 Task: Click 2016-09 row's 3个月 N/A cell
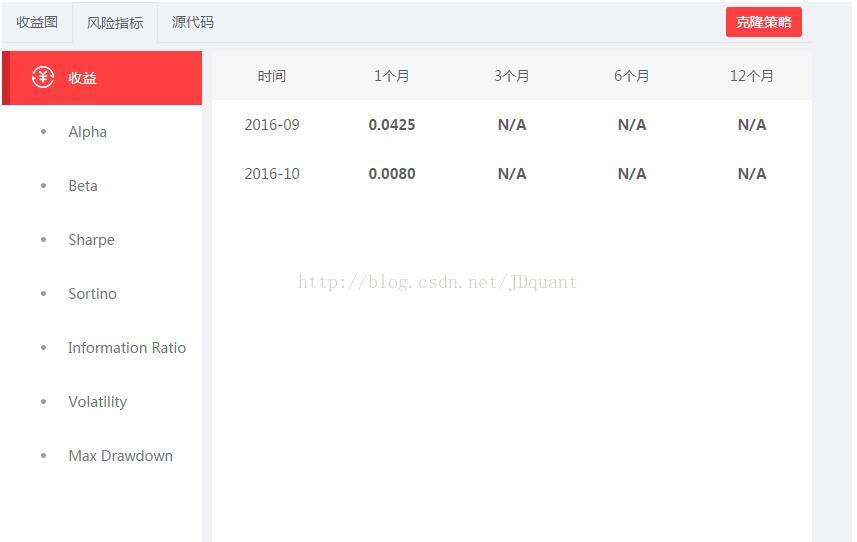[512, 125]
